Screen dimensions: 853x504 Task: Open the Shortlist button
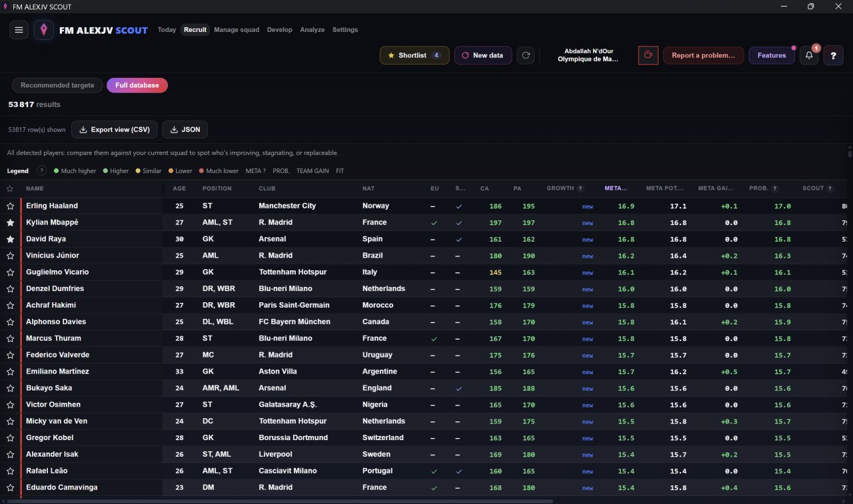415,55
